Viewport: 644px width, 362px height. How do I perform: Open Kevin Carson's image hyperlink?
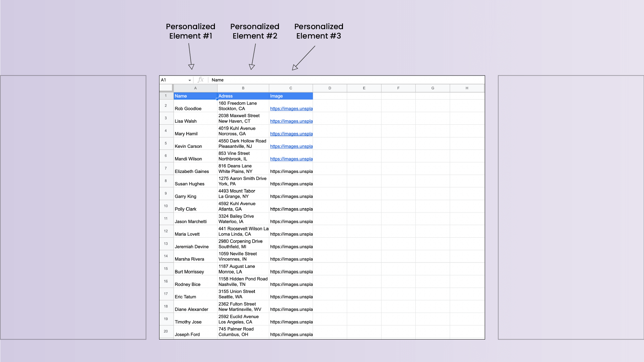(x=291, y=146)
